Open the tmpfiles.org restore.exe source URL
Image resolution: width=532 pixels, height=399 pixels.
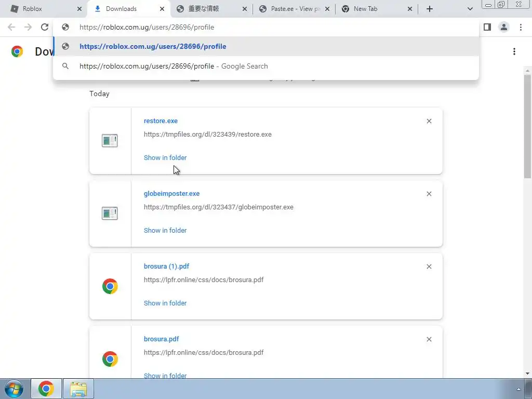[208, 135]
